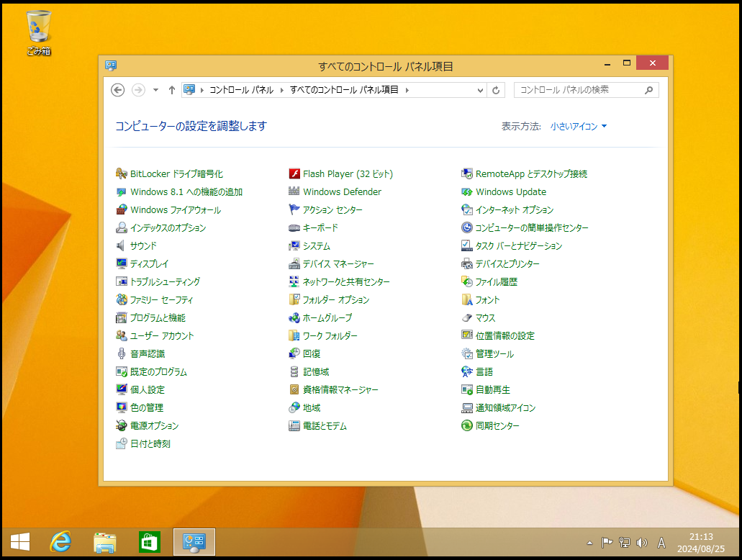Click the 同期センター green icon
The image size is (742, 560).
point(467,425)
